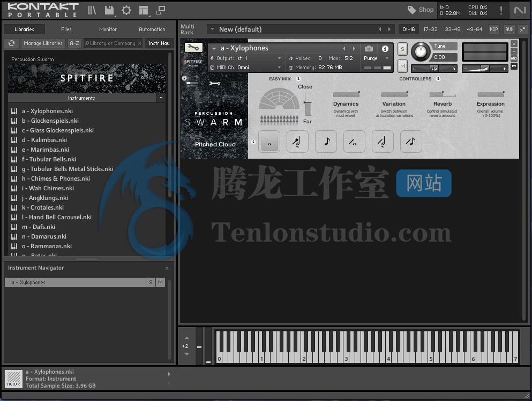Click the Controllers info icon
The width and height of the screenshot is (532, 401).
[x=438, y=79]
